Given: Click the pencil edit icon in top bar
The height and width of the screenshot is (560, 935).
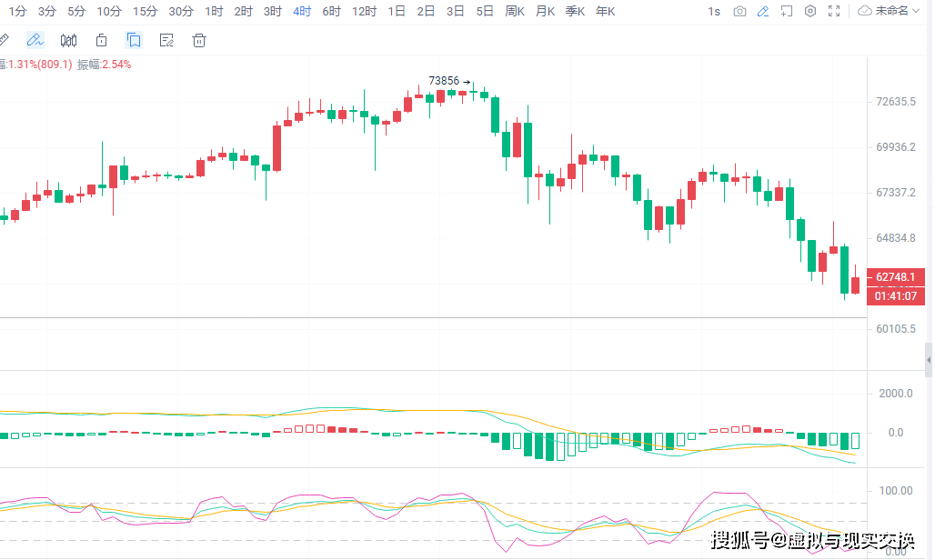Looking at the screenshot, I should coord(763,12).
